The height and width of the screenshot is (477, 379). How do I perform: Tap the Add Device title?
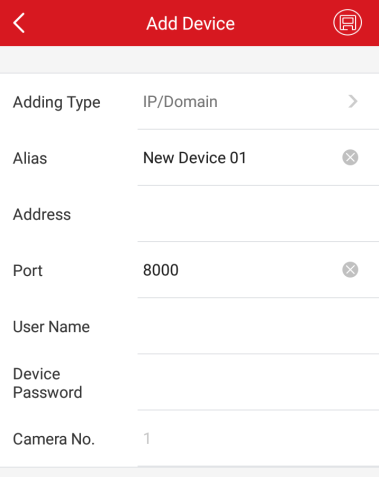click(x=191, y=24)
